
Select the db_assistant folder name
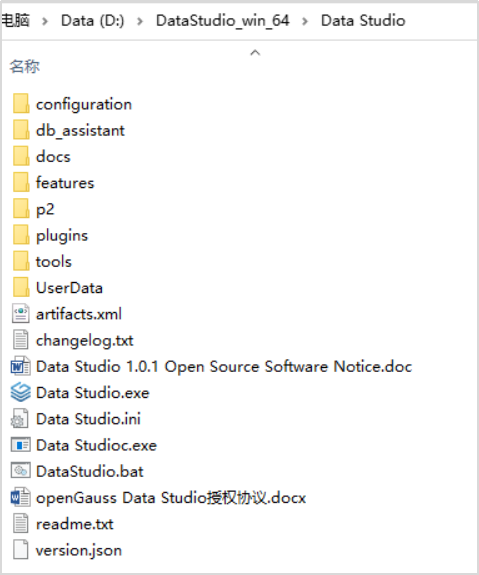coord(80,131)
